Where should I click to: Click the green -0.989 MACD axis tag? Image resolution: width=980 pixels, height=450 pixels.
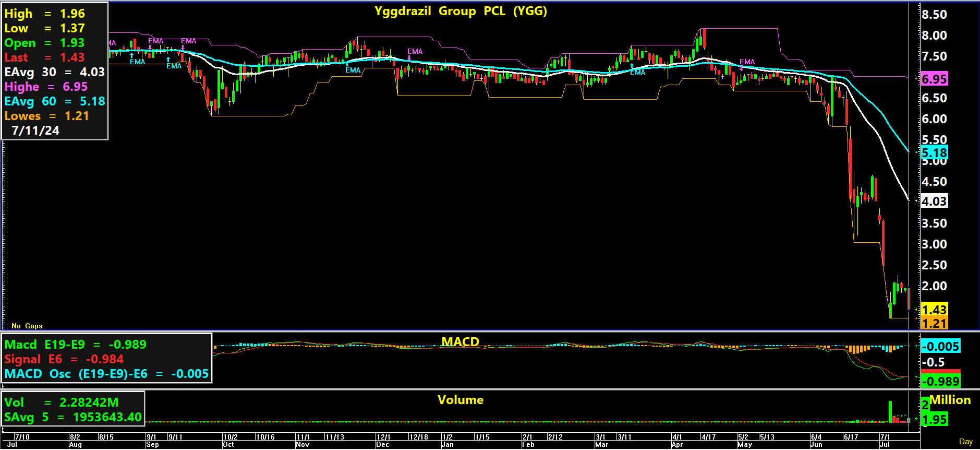coord(940,381)
